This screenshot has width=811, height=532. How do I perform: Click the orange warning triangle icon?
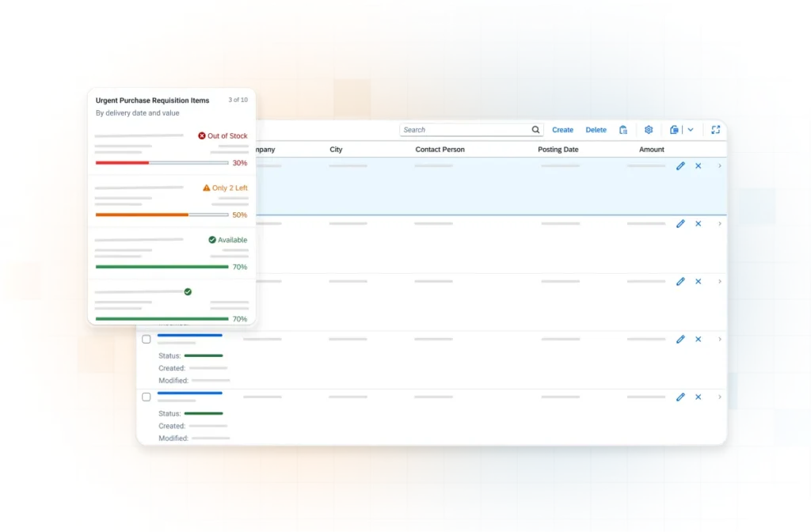click(x=207, y=188)
